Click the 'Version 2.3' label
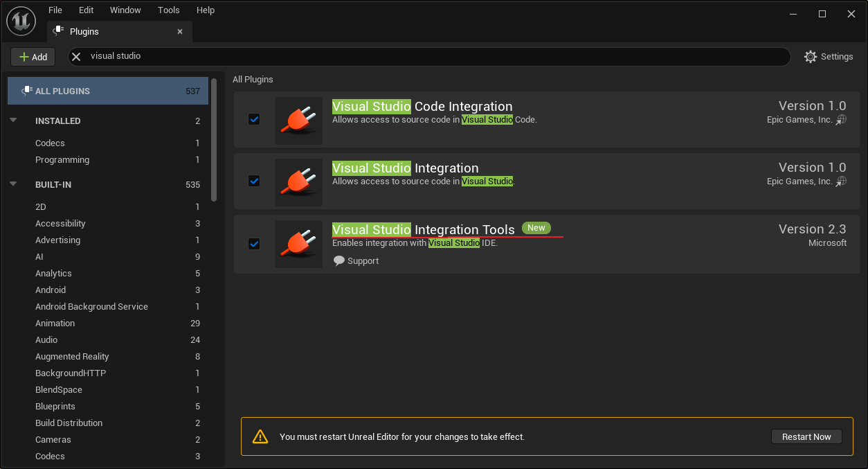868x469 pixels. pyautogui.click(x=812, y=229)
